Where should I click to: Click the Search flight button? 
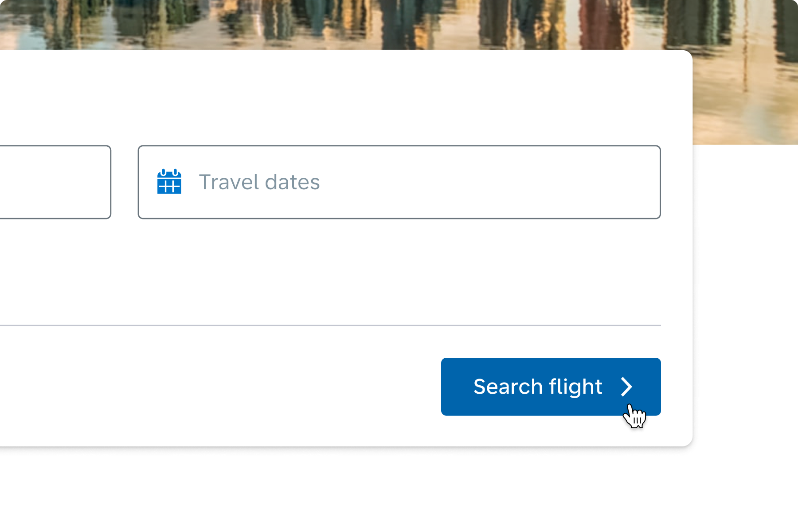coord(551,387)
